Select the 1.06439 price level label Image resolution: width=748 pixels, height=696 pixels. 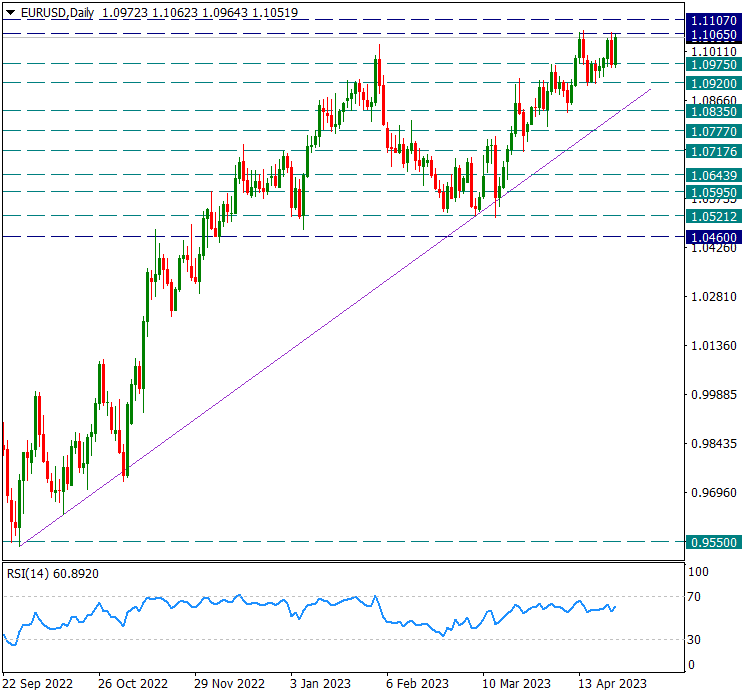pos(714,176)
